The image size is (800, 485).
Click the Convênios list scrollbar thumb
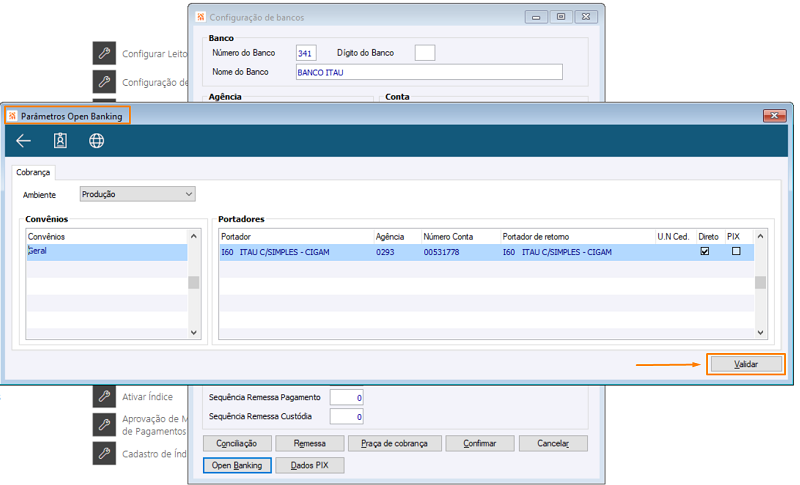click(193, 282)
